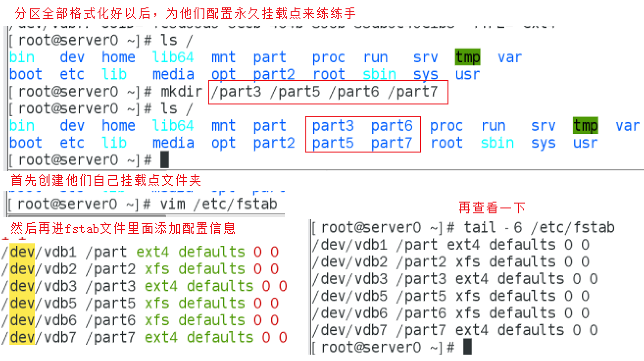Image resolution: width=644 pixels, height=361 pixels.
Task: Select part3 directory in the ls listing
Action: tap(333, 126)
